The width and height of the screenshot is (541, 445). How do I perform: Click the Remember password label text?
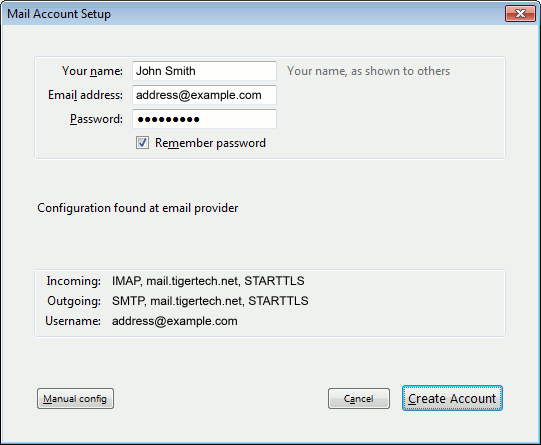click(x=210, y=143)
